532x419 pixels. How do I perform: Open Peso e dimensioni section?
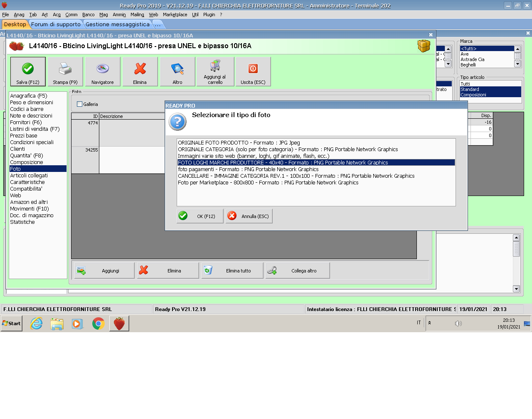(x=38, y=102)
